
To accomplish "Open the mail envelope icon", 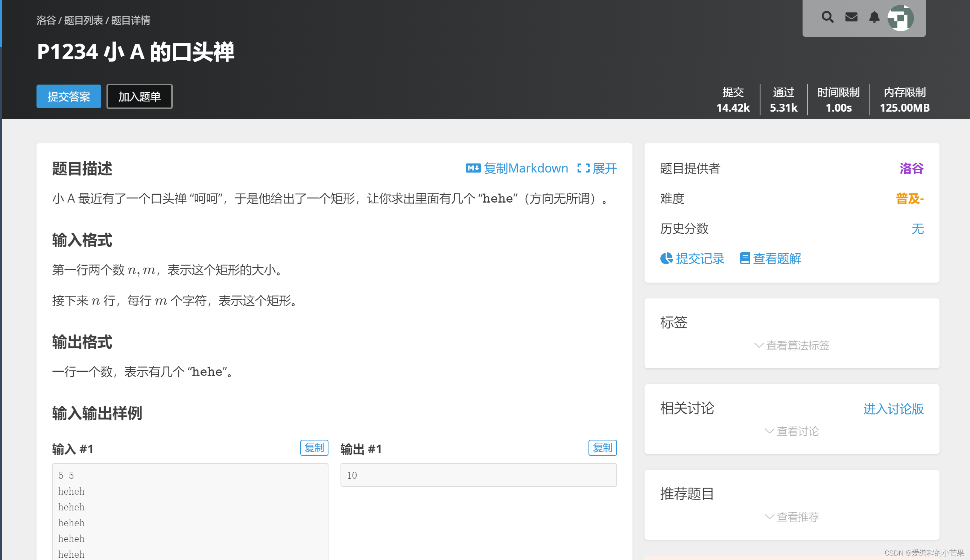I will [x=851, y=17].
